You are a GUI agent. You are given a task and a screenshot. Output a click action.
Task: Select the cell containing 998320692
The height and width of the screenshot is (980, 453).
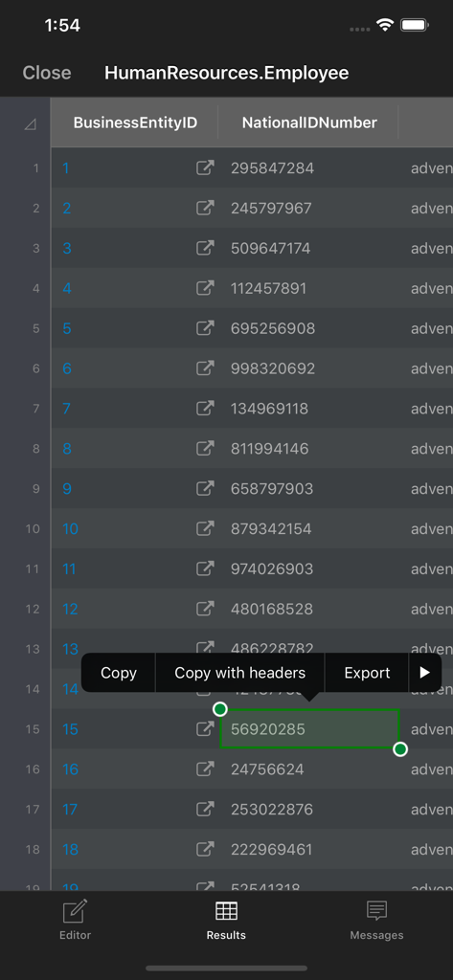[x=309, y=368]
